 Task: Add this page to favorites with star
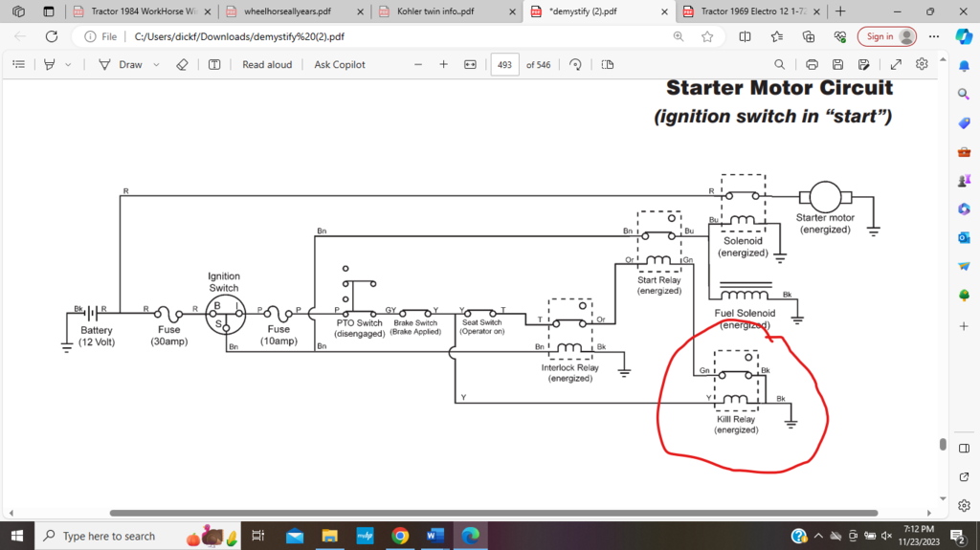click(x=707, y=36)
